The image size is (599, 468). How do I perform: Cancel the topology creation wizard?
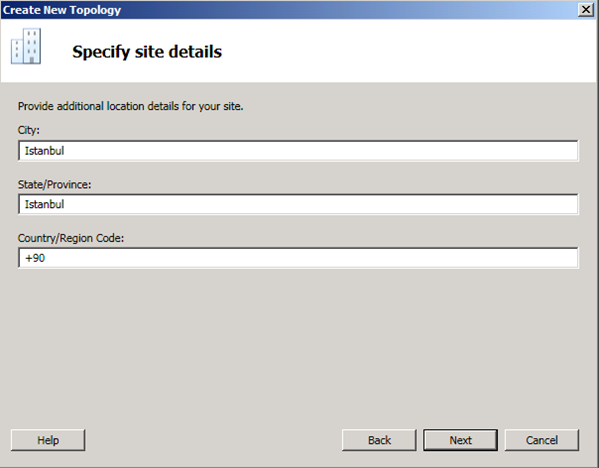pos(542,440)
